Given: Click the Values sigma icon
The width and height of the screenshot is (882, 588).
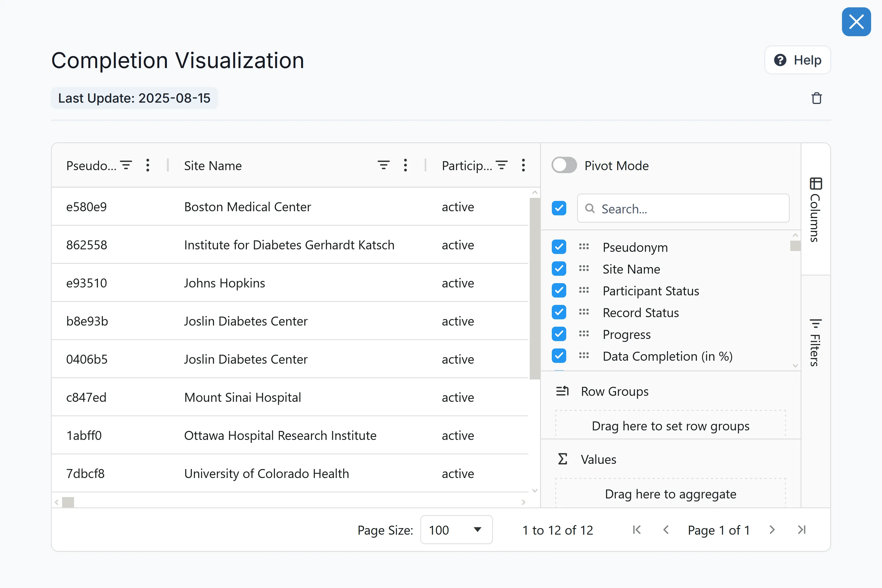Looking at the screenshot, I should [x=562, y=459].
